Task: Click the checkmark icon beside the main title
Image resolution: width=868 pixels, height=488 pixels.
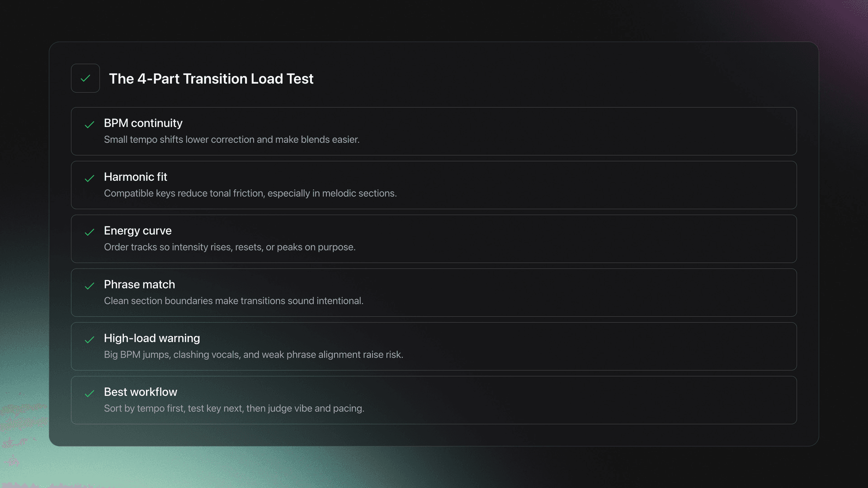Action: (x=85, y=78)
